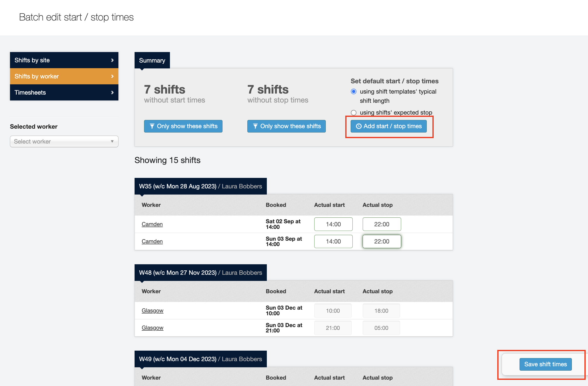
Task: Click the filter icon under 'without start times'
Action: (152, 126)
